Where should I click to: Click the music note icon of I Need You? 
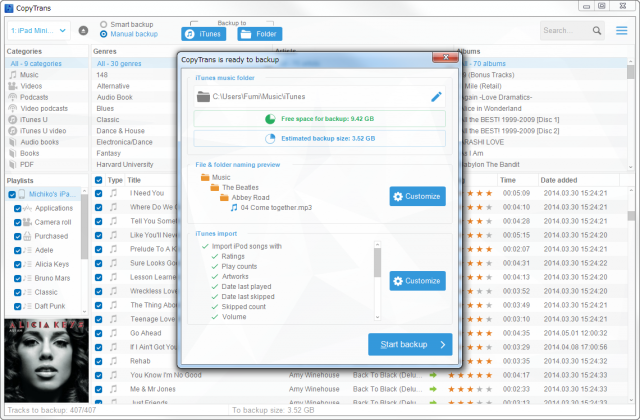point(113,193)
